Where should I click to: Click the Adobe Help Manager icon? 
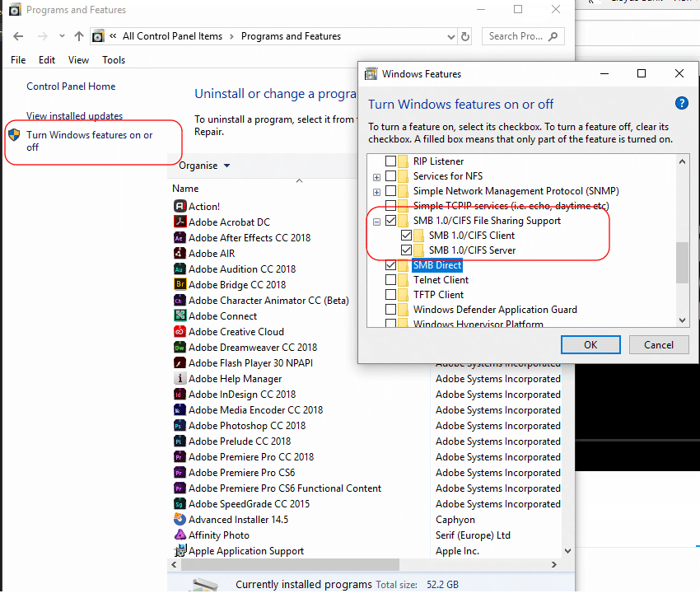pos(180,378)
